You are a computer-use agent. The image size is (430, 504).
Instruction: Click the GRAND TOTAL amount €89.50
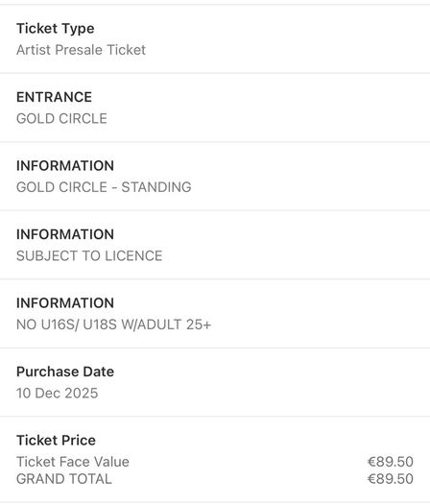point(390,479)
